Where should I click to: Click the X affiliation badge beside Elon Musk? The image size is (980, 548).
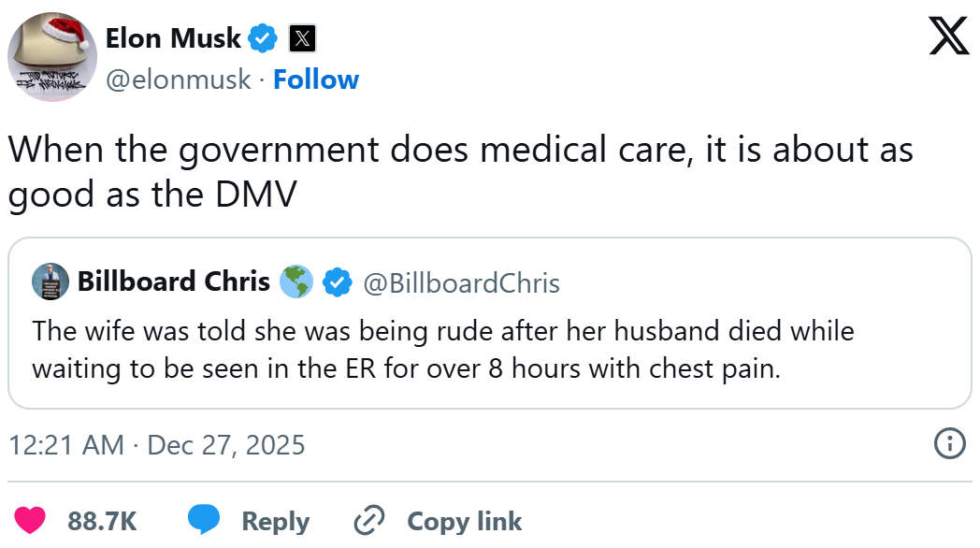(301, 38)
